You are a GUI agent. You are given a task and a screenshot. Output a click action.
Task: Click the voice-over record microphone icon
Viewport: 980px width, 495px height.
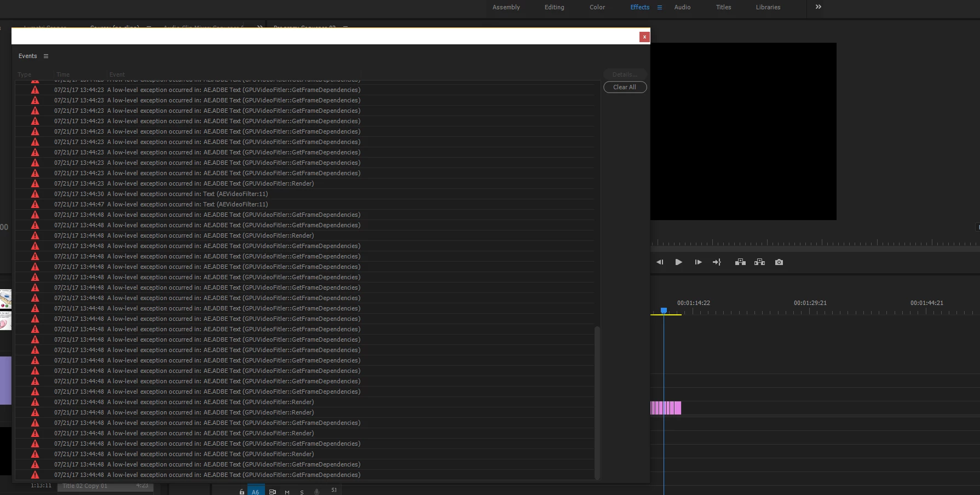click(316, 492)
